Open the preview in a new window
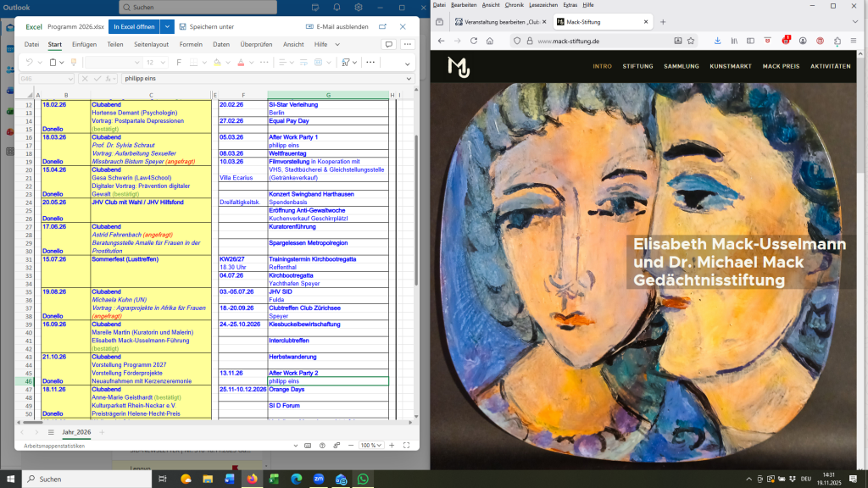This screenshot has width=868, height=488. coord(382,26)
